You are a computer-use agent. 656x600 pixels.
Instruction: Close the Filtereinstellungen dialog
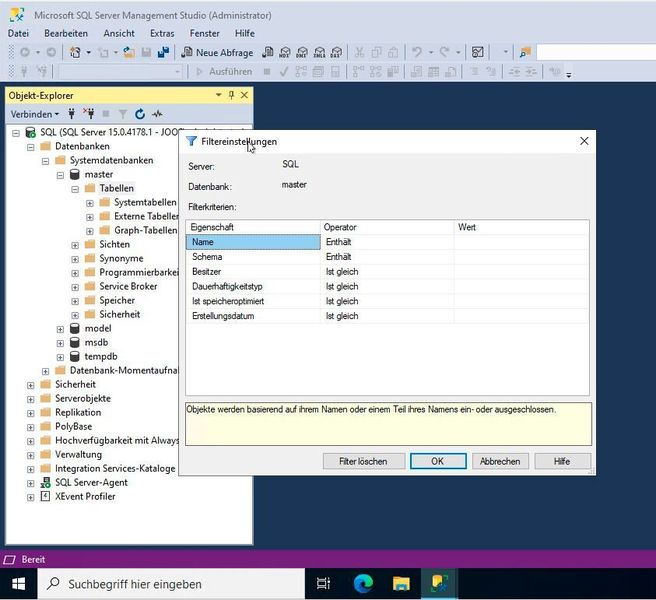[584, 141]
